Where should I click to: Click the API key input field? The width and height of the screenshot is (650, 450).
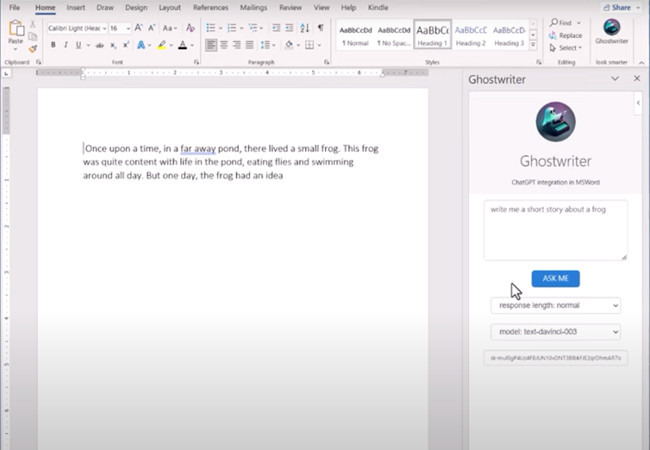555,358
